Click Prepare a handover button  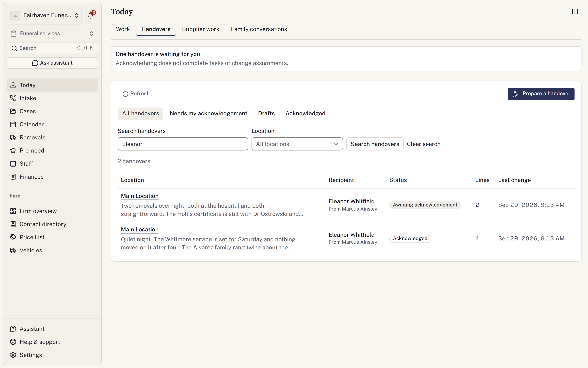(541, 94)
